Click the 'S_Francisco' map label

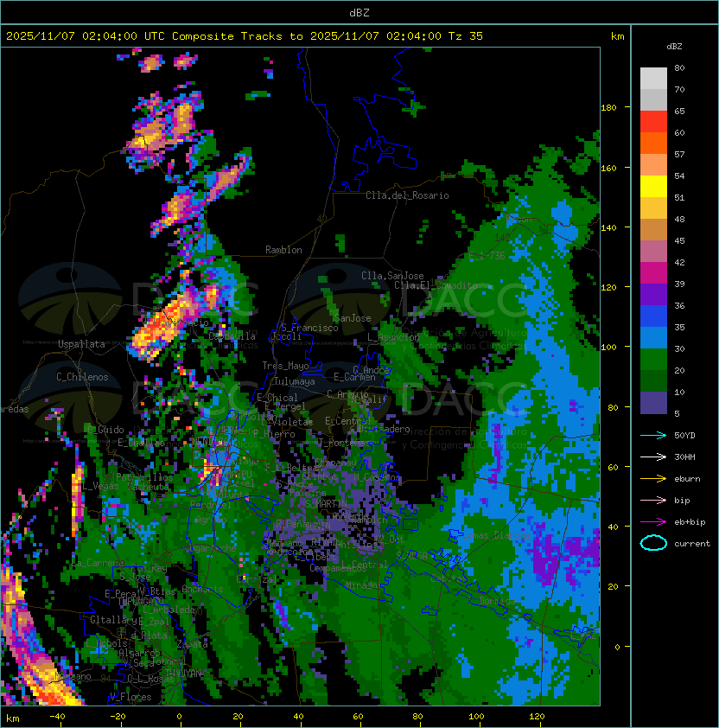click(x=309, y=328)
